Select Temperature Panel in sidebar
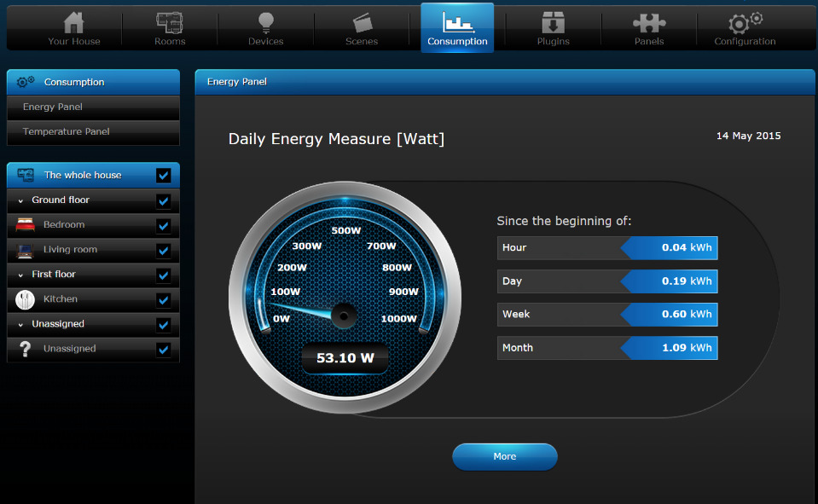This screenshot has width=818, height=504. (x=67, y=132)
